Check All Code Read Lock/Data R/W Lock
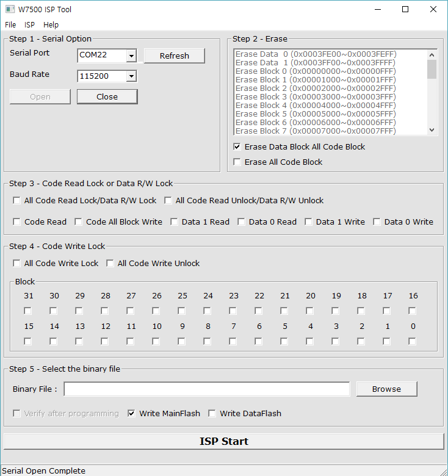 pyautogui.click(x=16, y=201)
